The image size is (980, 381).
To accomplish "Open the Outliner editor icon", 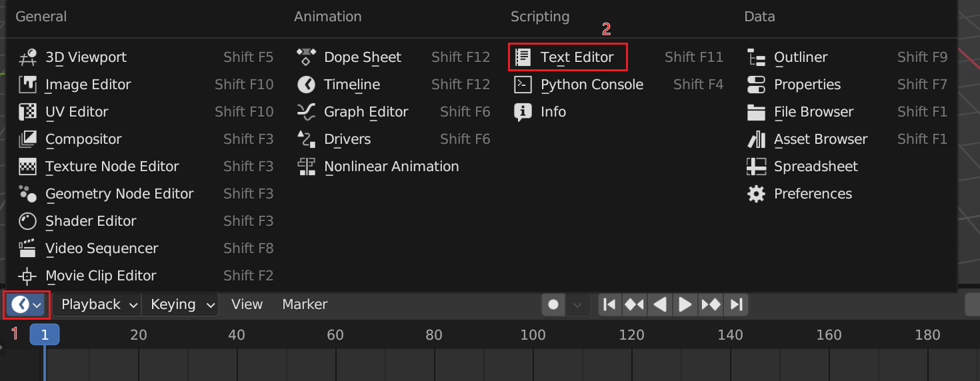I will point(756,57).
